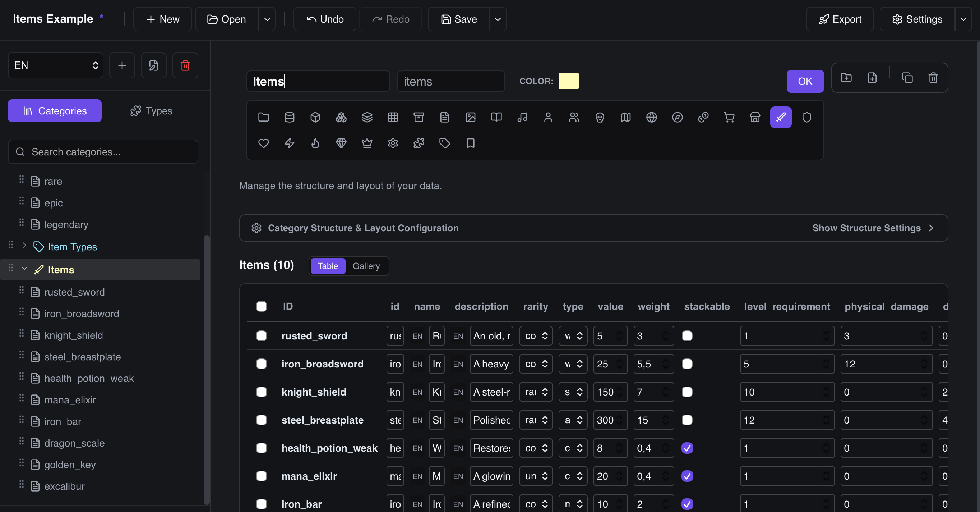
Task: Pick the image picture icon
Action: pos(470,117)
